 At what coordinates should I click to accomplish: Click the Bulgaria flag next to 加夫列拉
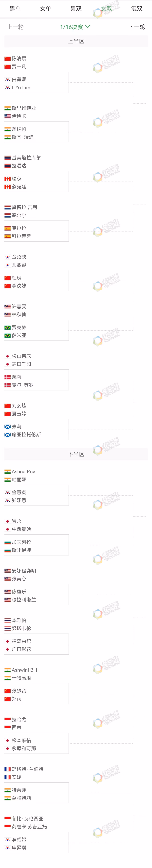[7, 542]
